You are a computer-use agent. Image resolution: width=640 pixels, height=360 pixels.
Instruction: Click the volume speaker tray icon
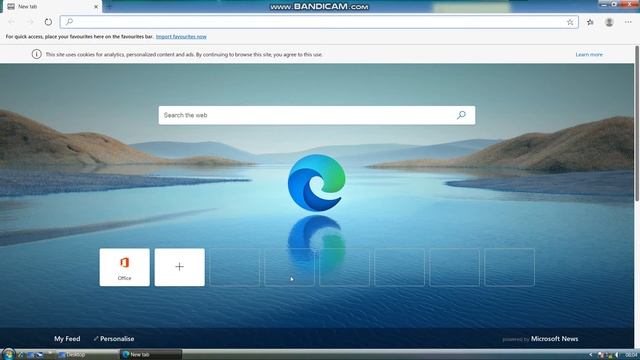pos(617,355)
